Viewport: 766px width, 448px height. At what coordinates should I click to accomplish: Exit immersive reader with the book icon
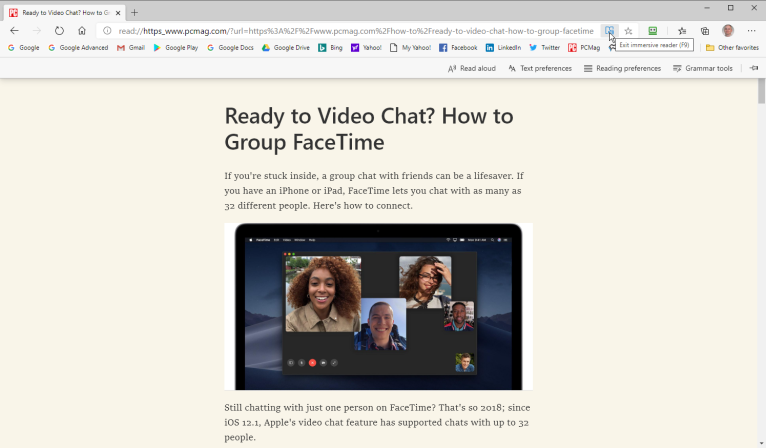pyautogui.click(x=609, y=31)
